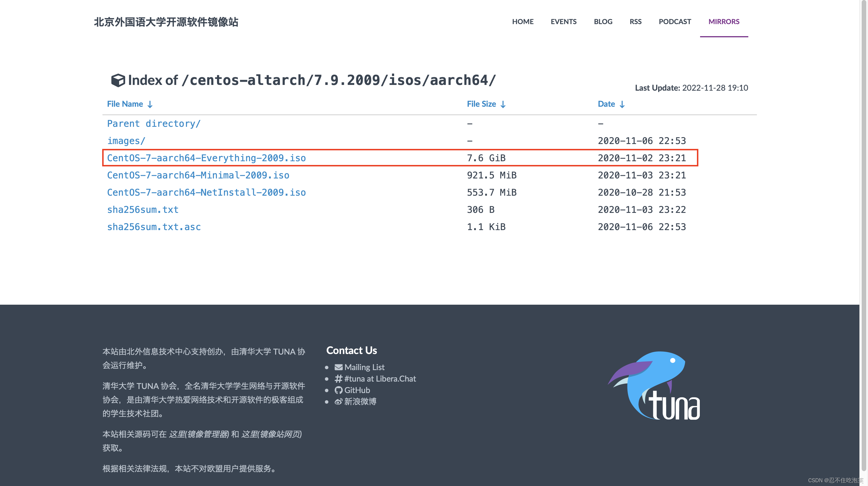Open Parent directory/ link
The image size is (868, 486).
click(154, 124)
